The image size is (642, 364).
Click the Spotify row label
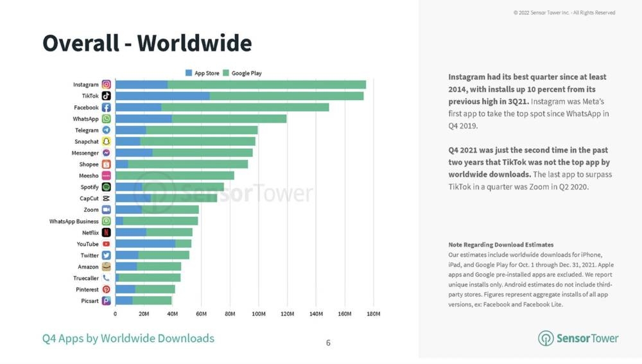[89, 187]
